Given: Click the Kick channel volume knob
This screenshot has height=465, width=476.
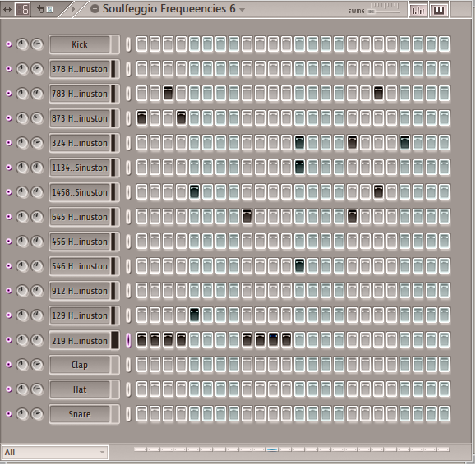Looking at the screenshot, I should 37,44.
